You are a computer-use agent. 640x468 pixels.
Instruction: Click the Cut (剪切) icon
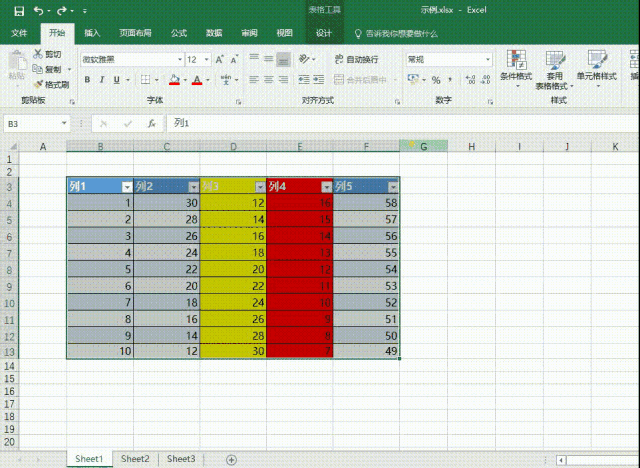click(x=47, y=55)
